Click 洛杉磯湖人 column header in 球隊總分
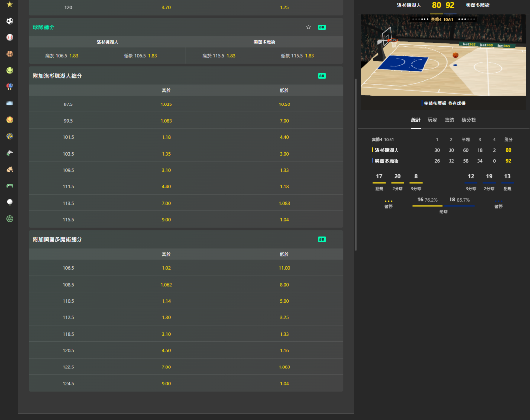Image resolution: width=530 pixels, height=420 pixels. coord(107,42)
